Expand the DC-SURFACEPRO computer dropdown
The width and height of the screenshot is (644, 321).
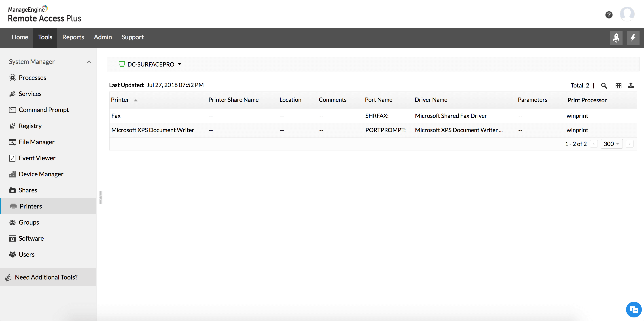(x=180, y=64)
